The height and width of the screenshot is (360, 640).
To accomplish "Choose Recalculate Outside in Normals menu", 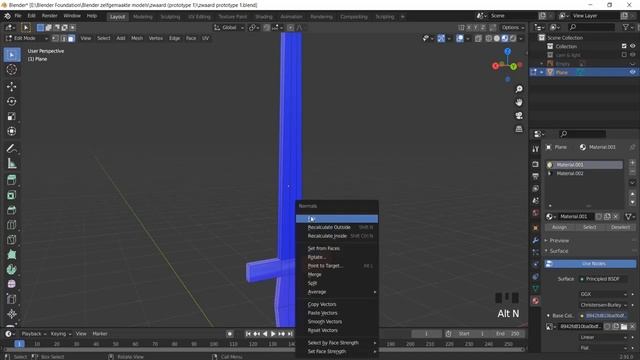I will tap(337, 227).
